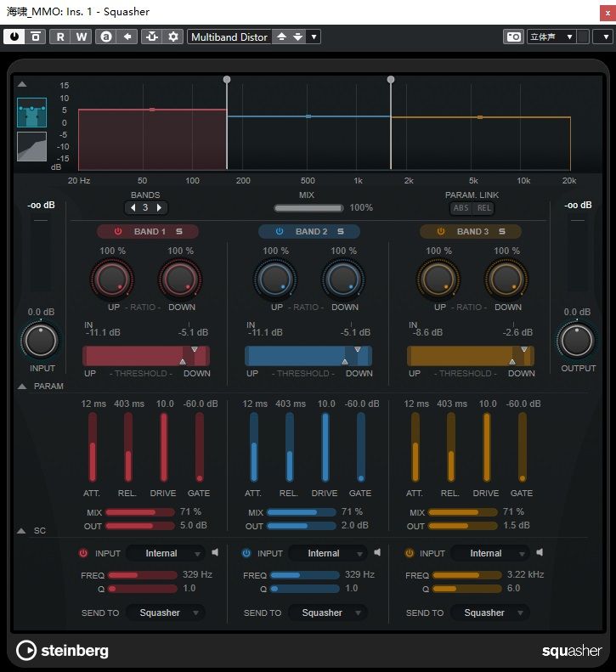Click Band 3 GATE fader
Screen dimensions: 616x672
tap(523, 448)
